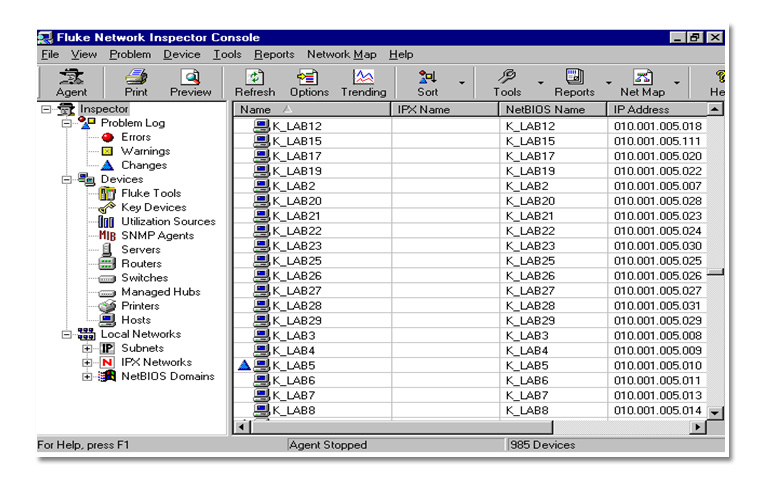Expand the Subnets node
The height and width of the screenshot is (500, 776).
point(87,349)
